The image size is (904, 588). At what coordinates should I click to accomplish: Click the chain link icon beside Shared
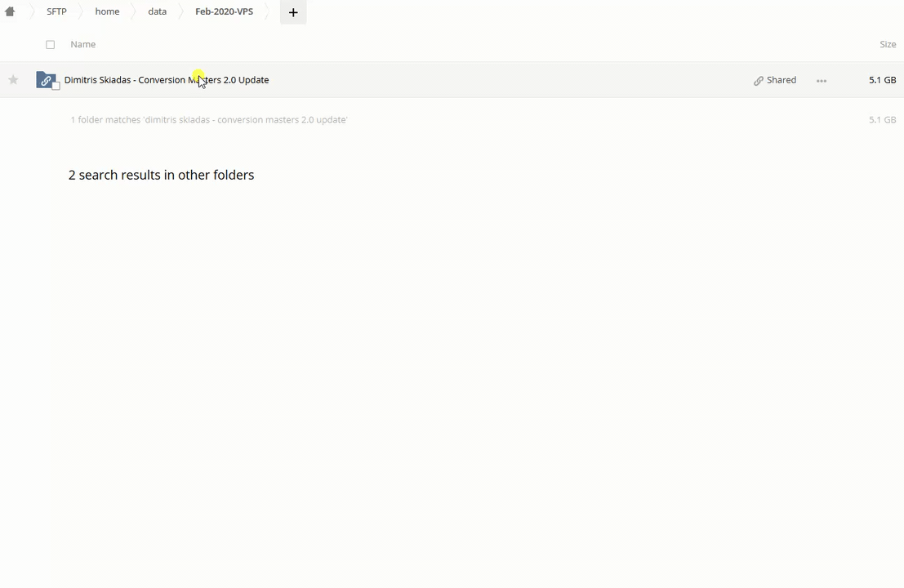coord(759,81)
